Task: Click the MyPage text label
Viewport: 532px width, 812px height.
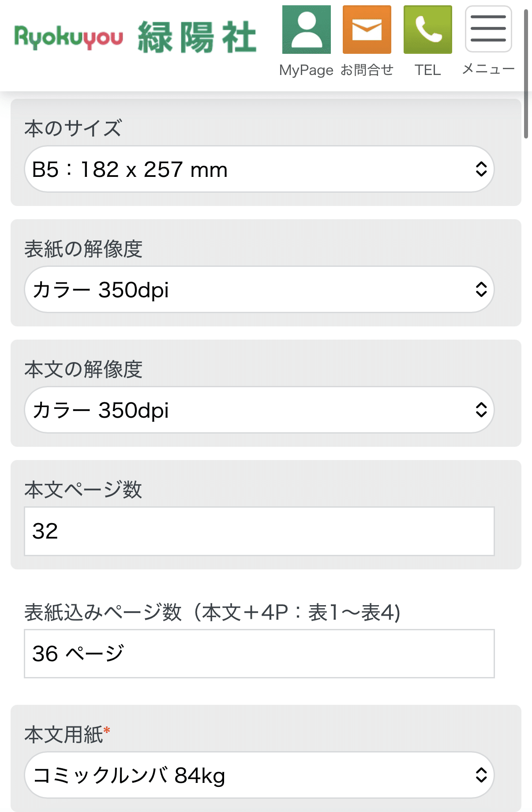Action: click(x=306, y=70)
